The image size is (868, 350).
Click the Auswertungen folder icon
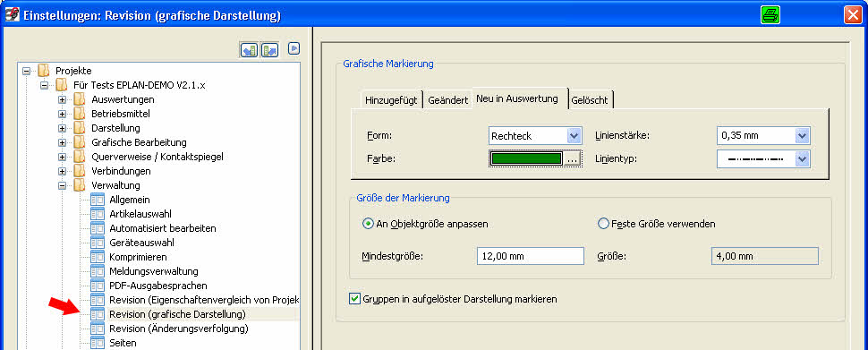click(79, 99)
